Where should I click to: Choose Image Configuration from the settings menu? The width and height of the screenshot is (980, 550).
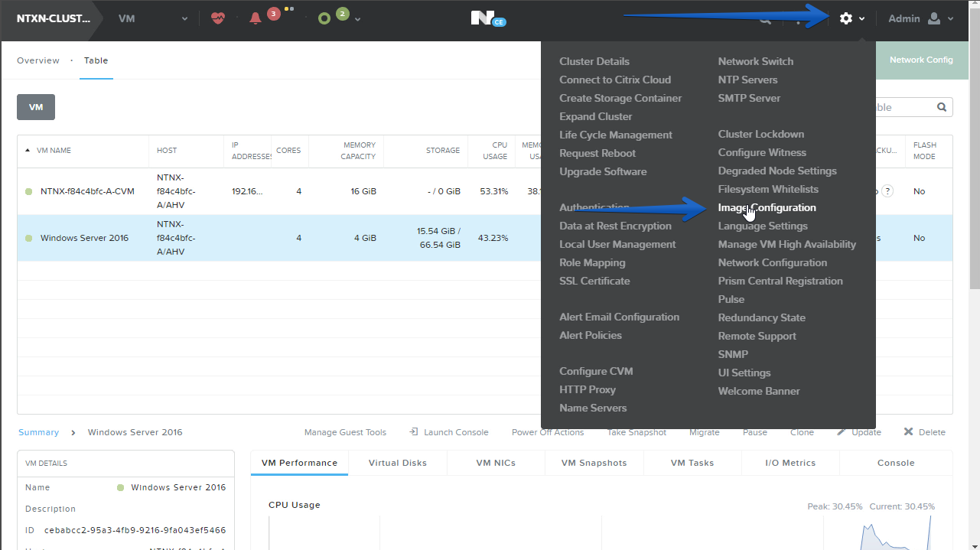tap(767, 207)
